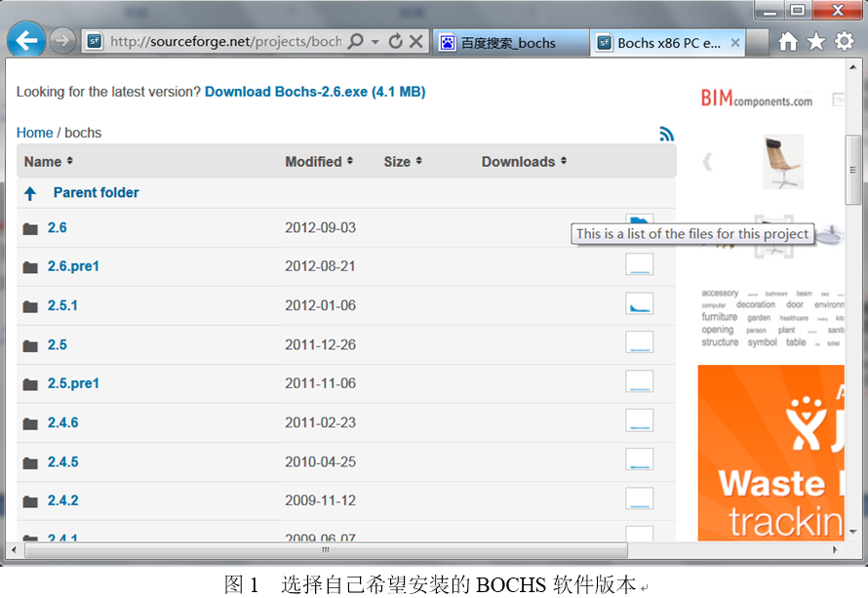This screenshot has height=598, width=868.
Task: Click the horizontal scrollbar thumb
Action: [326, 550]
